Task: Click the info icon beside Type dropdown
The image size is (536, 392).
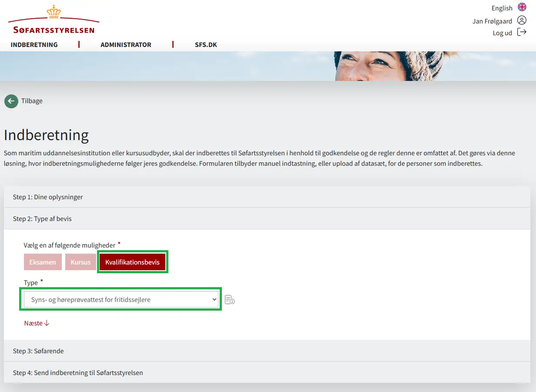Action: pos(230,300)
